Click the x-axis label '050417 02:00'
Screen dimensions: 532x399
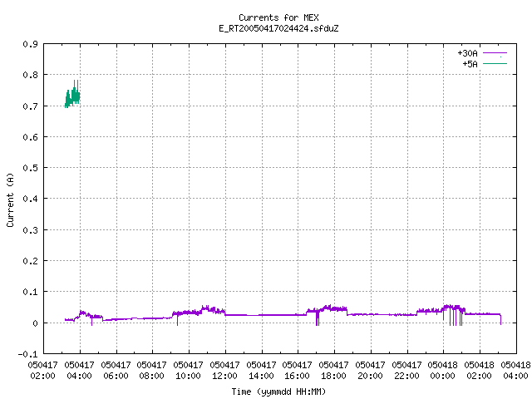coord(42,370)
